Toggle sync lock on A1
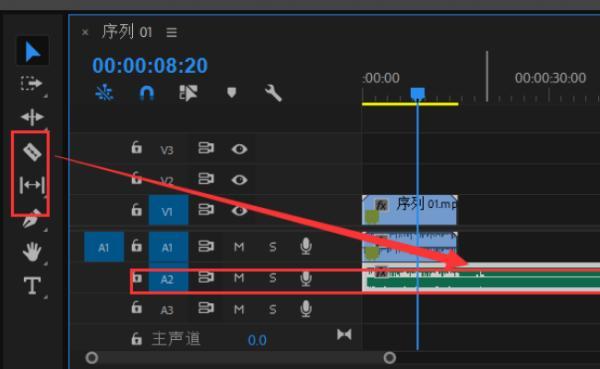The width and height of the screenshot is (600, 369). click(206, 246)
